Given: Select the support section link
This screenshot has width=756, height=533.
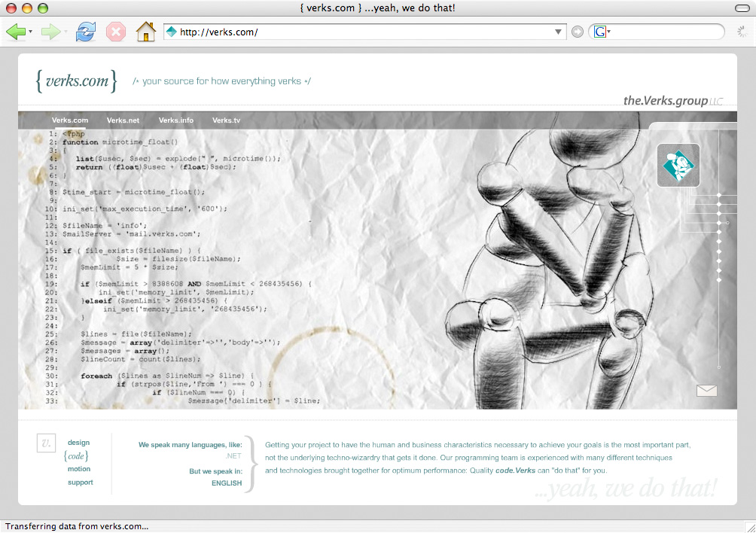Looking at the screenshot, I should tap(80, 483).
